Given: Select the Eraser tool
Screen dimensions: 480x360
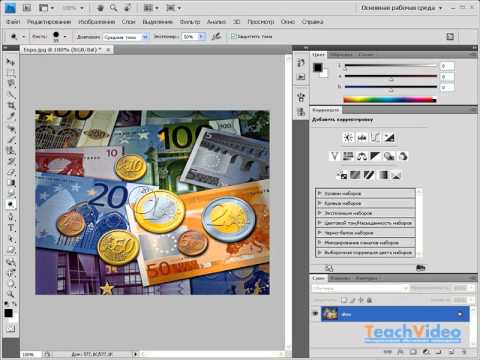Looking at the screenshot, I should pyautogui.click(x=11, y=172).
